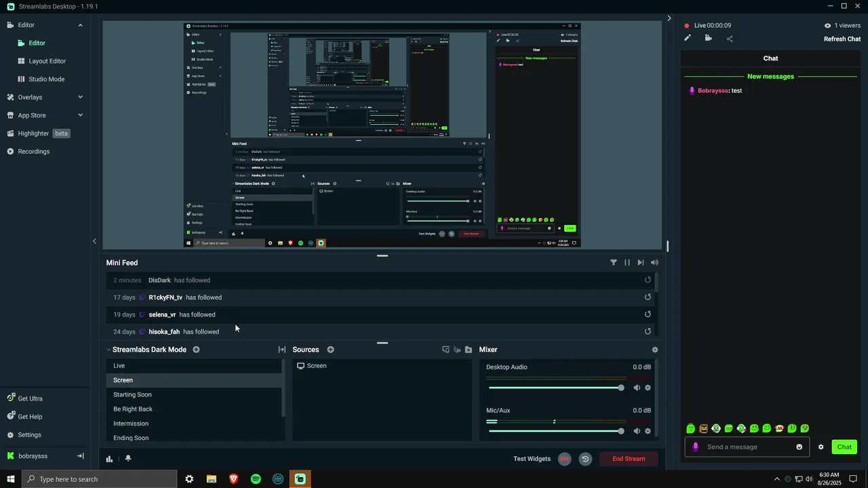The width and height of the screenshot is (868, 488).
Task: Open Spotify from the taskbar
Action: tap(256, 479)
